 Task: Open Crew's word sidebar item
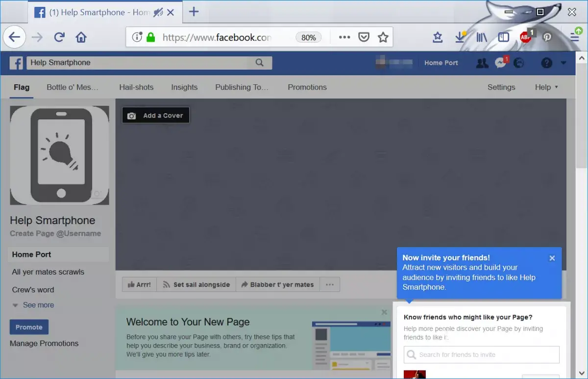(x=33, y=290)
